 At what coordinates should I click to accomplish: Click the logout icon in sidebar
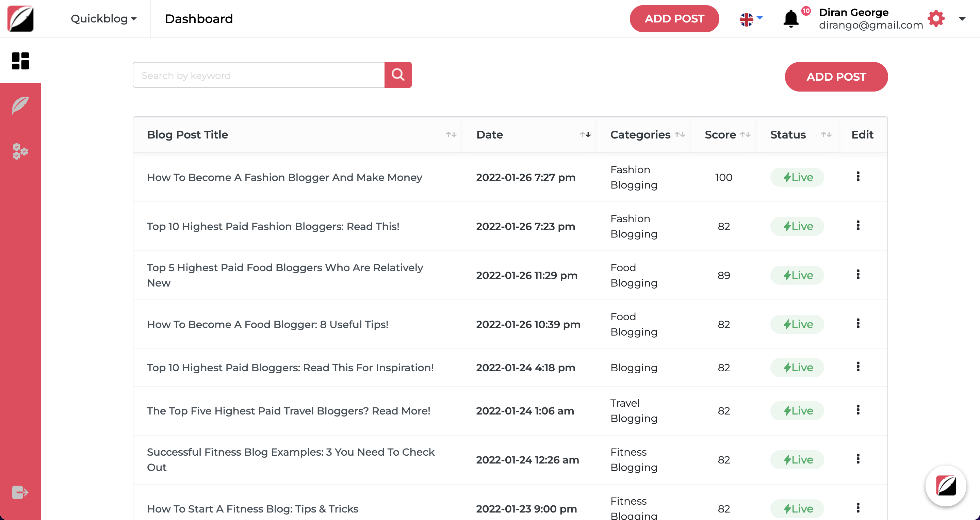pyautogui.click(x=20, y=492)
